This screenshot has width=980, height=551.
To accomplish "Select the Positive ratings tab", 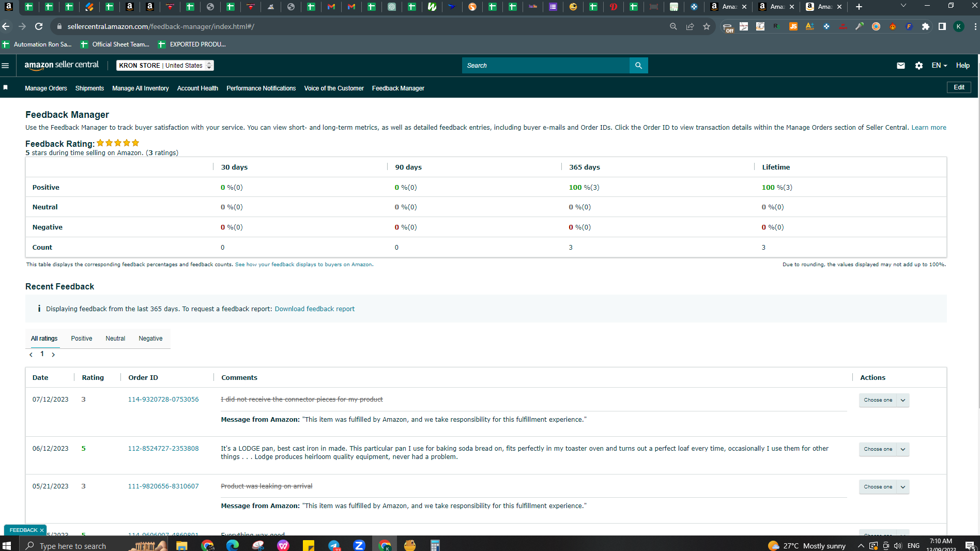I will coord(82,339).
